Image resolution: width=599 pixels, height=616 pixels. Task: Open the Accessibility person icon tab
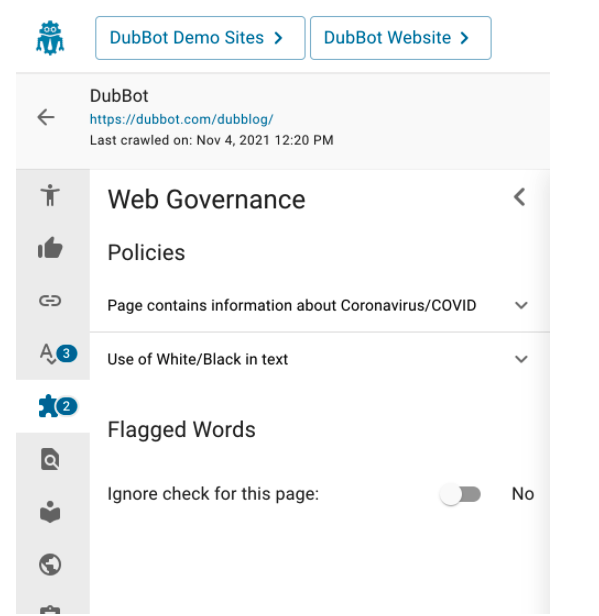50,195
